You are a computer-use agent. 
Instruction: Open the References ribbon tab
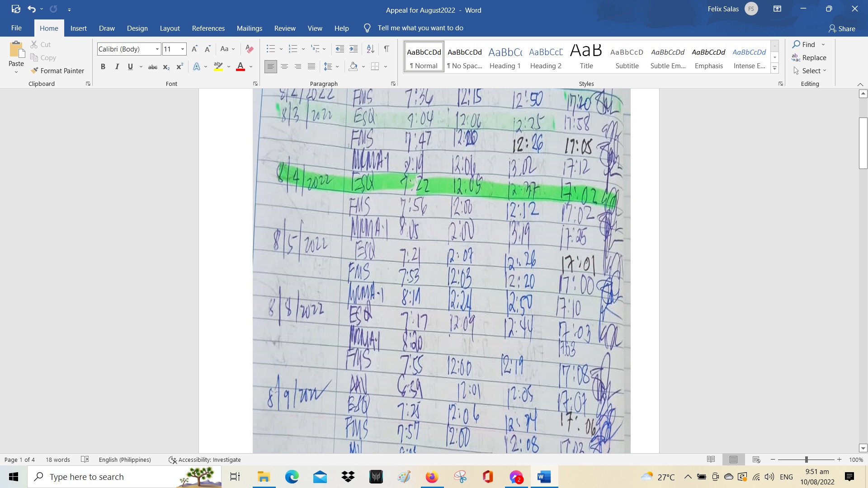click(x=208, y=28)
